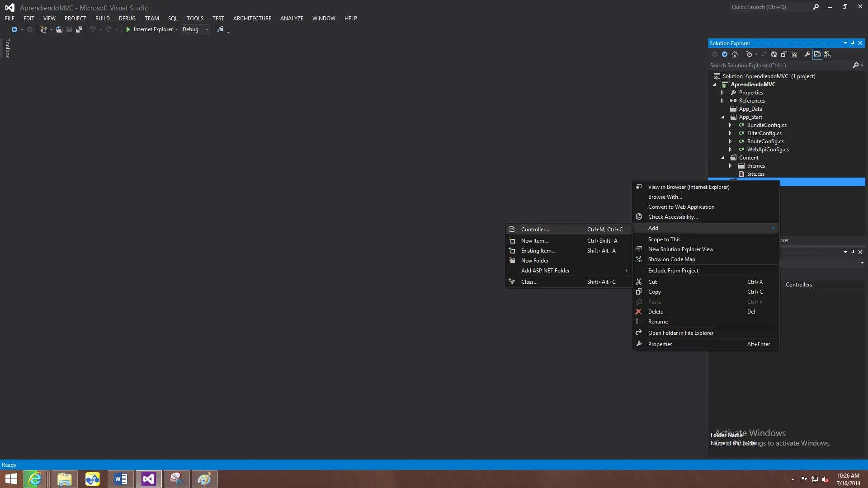This screenshot has height=488, width=868.
Task: Open the Add ASP.NET Folder submenu
Action: tap(568, 271)
